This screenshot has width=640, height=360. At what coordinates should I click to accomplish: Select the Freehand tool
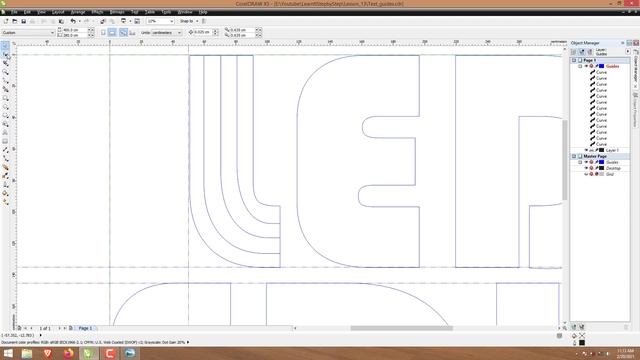point(5,80)
